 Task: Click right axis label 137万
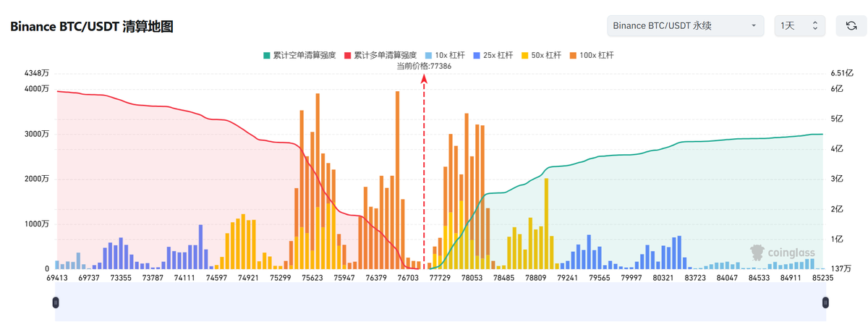click(843, 269)
